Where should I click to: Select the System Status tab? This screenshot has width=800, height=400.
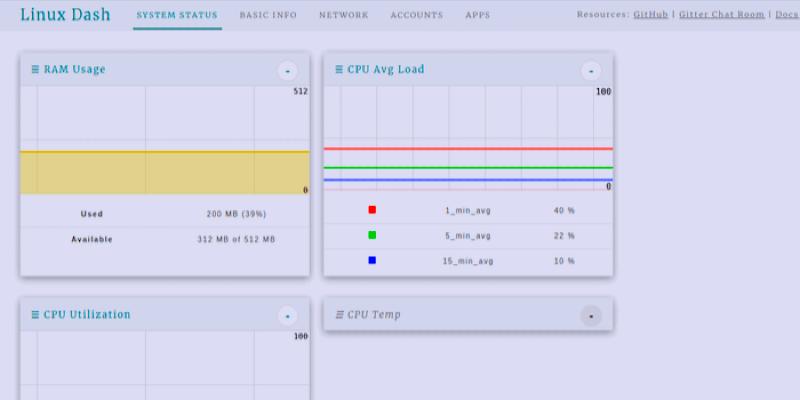[177, 15]
